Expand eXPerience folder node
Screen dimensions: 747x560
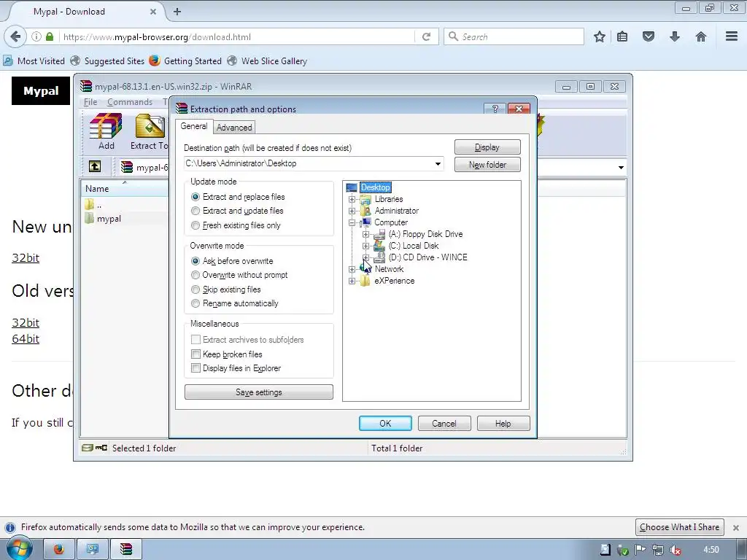coord(352,281)
